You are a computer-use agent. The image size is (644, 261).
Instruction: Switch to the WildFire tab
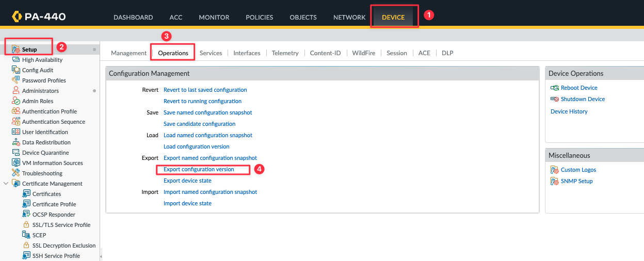pyautogui.click(x=364, y=53)
